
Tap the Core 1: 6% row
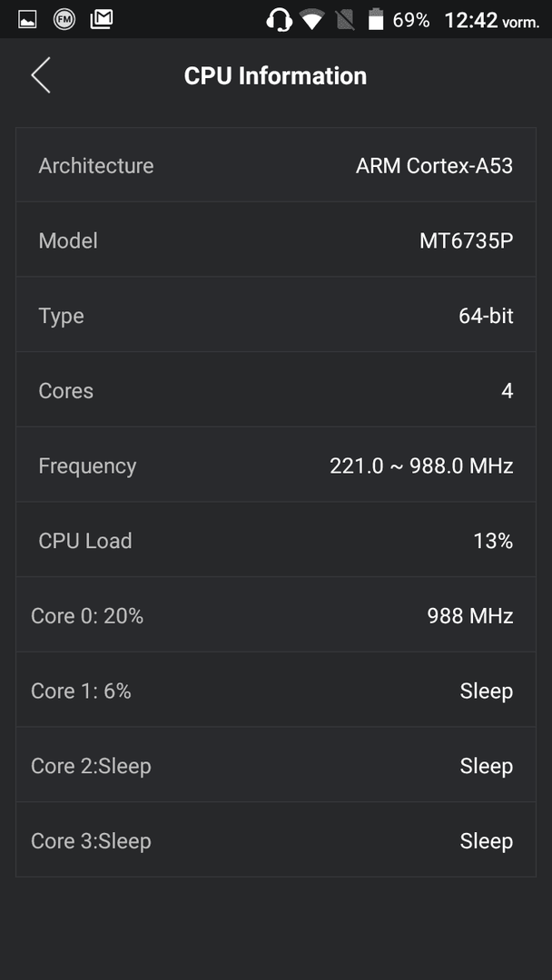[x=276, y=690]
